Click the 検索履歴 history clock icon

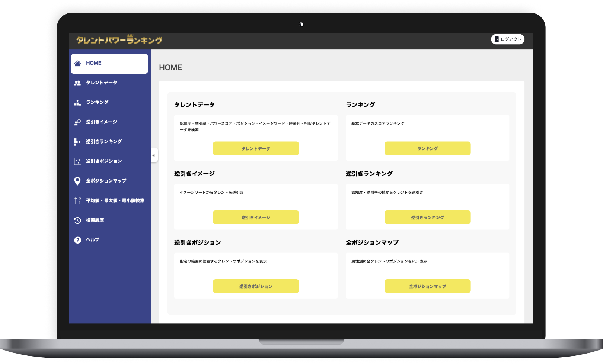77,220
